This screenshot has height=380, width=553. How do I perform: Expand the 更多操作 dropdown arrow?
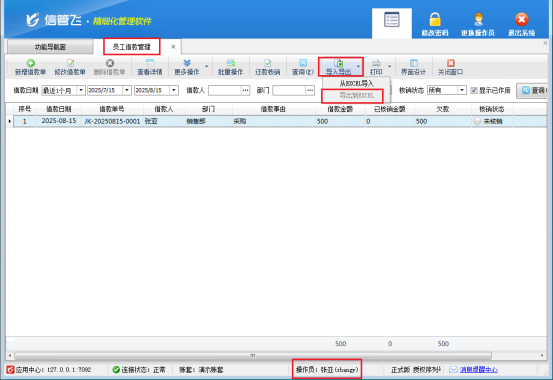207,66
